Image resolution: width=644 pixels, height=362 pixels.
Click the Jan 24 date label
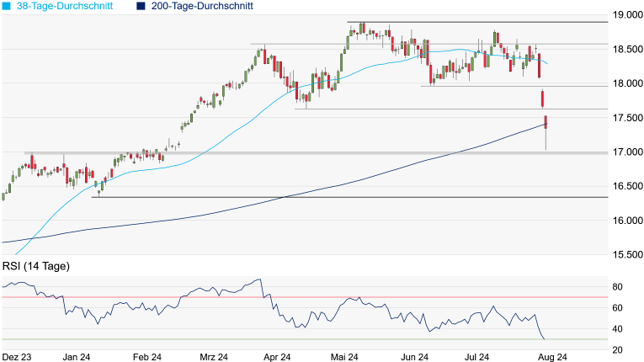pos(77,357)
